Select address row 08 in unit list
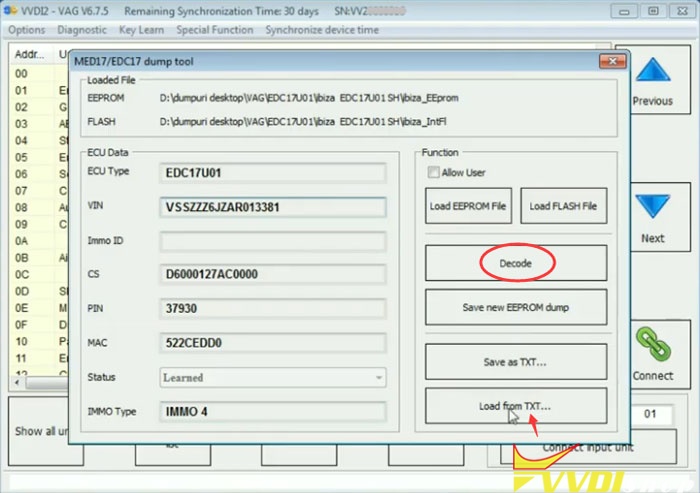The width and height of the screenshot is (700, 493). pos(39,208)
